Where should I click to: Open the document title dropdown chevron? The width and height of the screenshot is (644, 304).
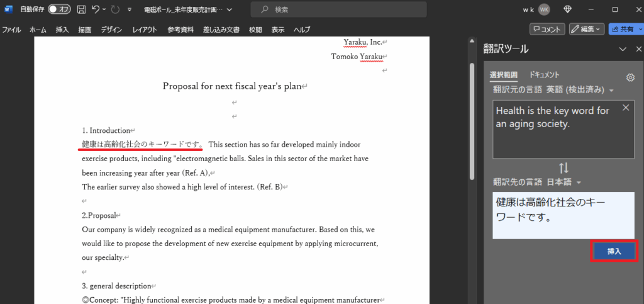(x=229, y=9)
